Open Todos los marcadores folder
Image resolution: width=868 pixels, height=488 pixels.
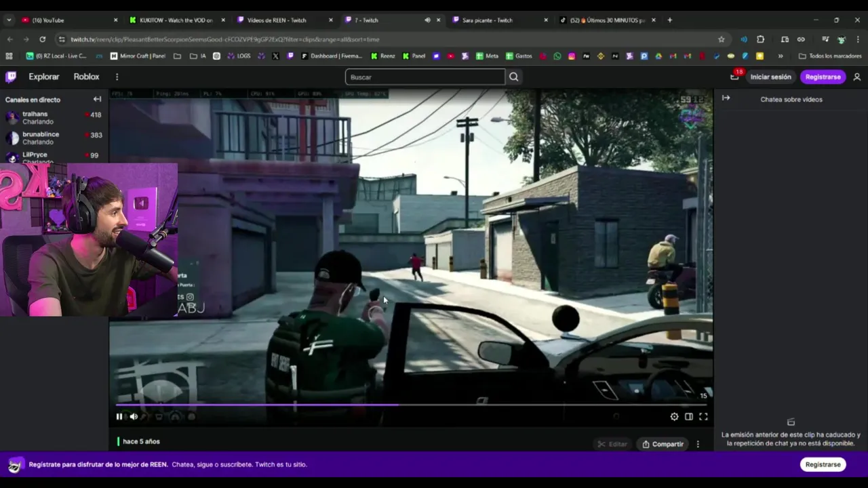tap(830, 56)
